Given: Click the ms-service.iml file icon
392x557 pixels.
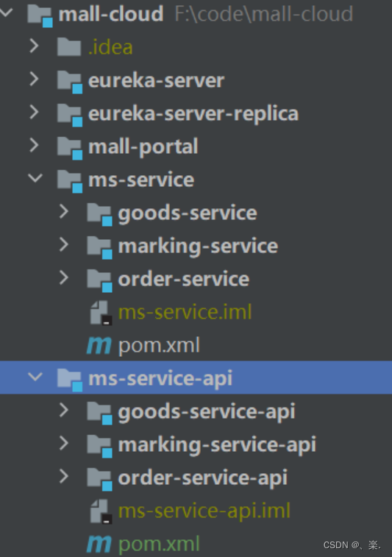Looking at the screenshot, I should [x=101, y=313].
